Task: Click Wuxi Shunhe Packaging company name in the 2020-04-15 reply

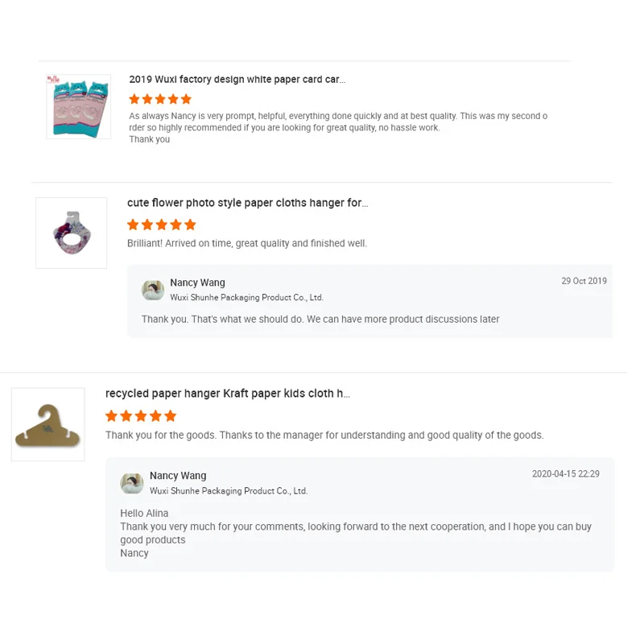Action: pyautogui.click(x=229, y=491)
